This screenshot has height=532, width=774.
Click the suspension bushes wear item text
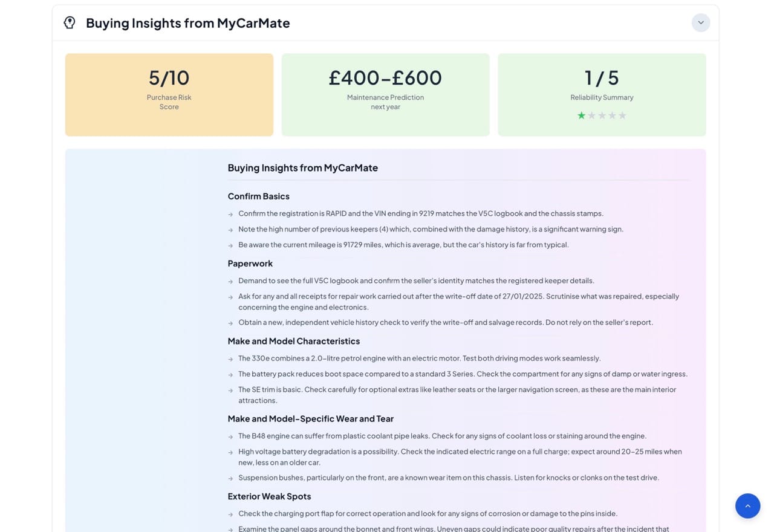coord(448,478)
